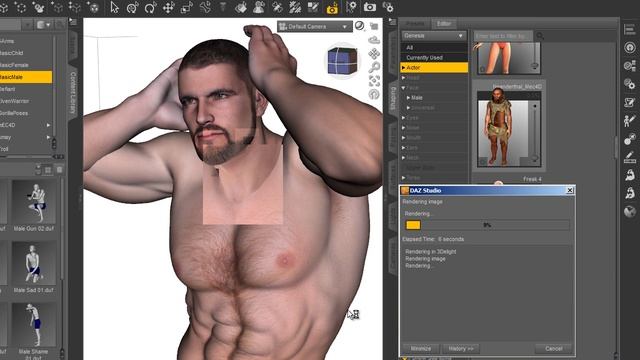This screenshot has height=360, width=640.
Task: Click 'Rendering in 3Delight' log line
Action: (431, 252)
